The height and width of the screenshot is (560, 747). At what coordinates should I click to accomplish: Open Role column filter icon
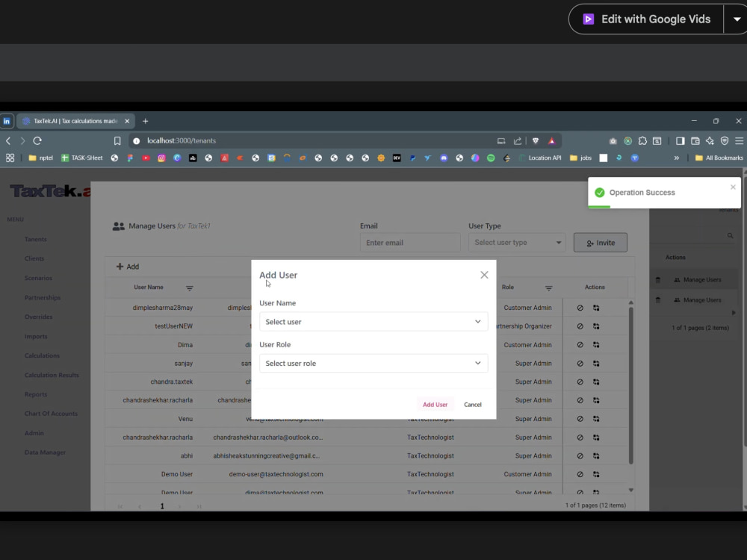pos(548,288)
